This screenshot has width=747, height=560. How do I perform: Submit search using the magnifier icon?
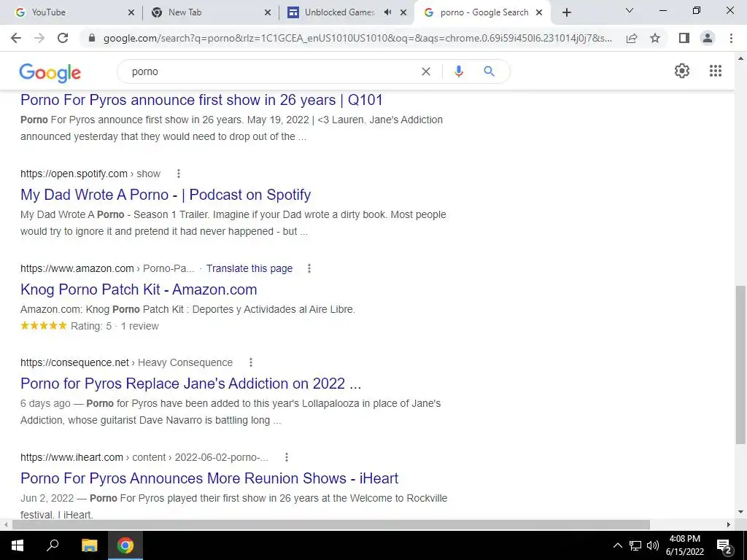pos(489,71)
